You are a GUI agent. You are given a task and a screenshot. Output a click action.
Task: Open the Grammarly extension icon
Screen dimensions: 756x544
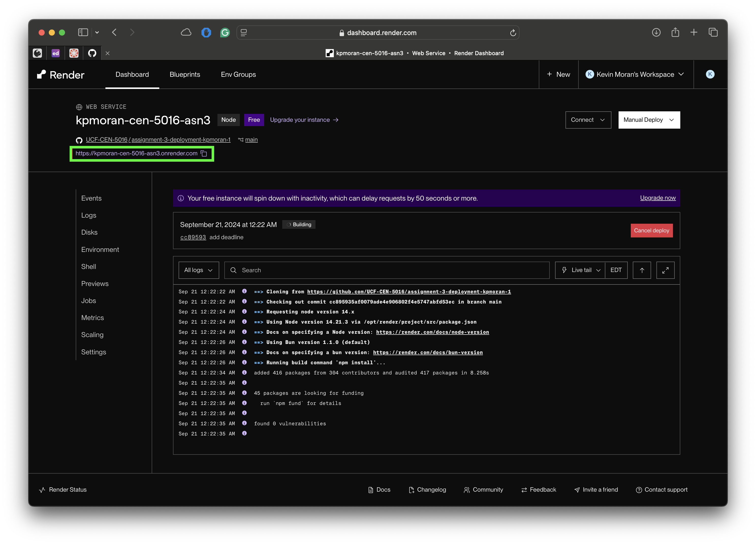coord(225,32)
